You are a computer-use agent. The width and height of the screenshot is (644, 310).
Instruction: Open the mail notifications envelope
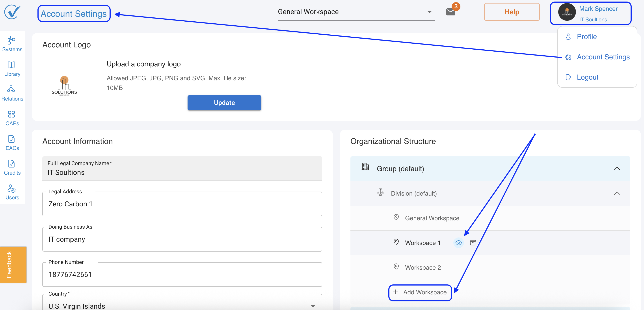coord(450,12)
